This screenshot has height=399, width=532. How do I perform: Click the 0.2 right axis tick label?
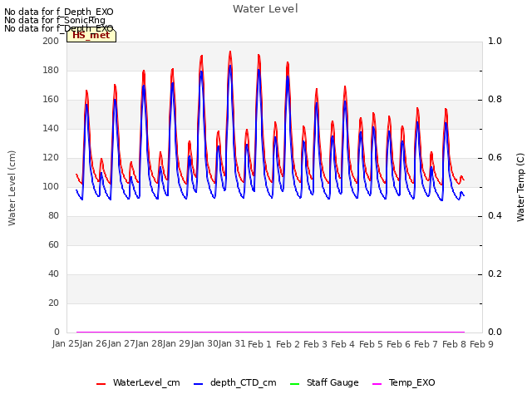[x=495, y=273]
